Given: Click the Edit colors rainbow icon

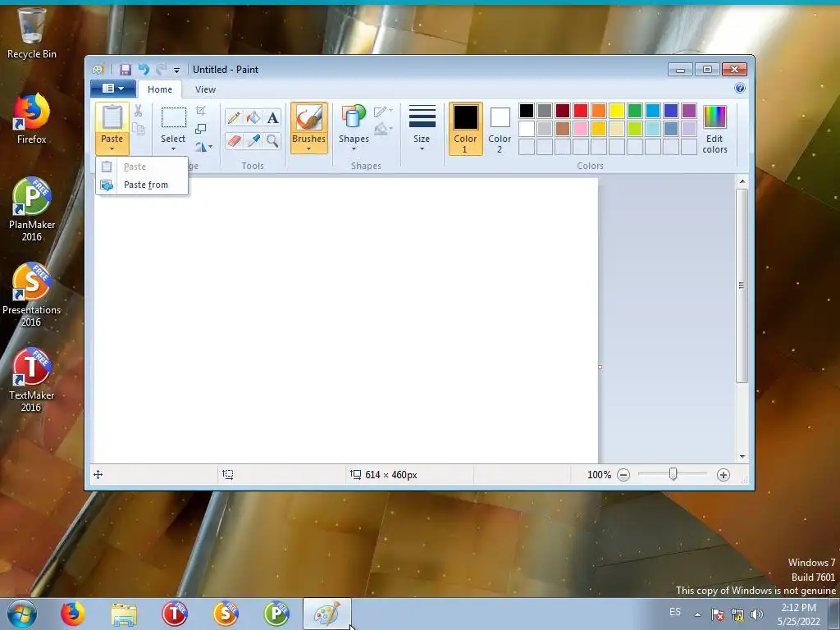Looking at the screenshot, I should 714,116.
